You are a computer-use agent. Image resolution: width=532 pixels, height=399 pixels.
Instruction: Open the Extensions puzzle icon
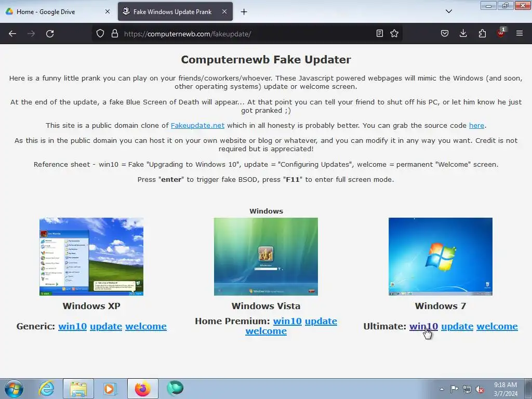(482, 33)
